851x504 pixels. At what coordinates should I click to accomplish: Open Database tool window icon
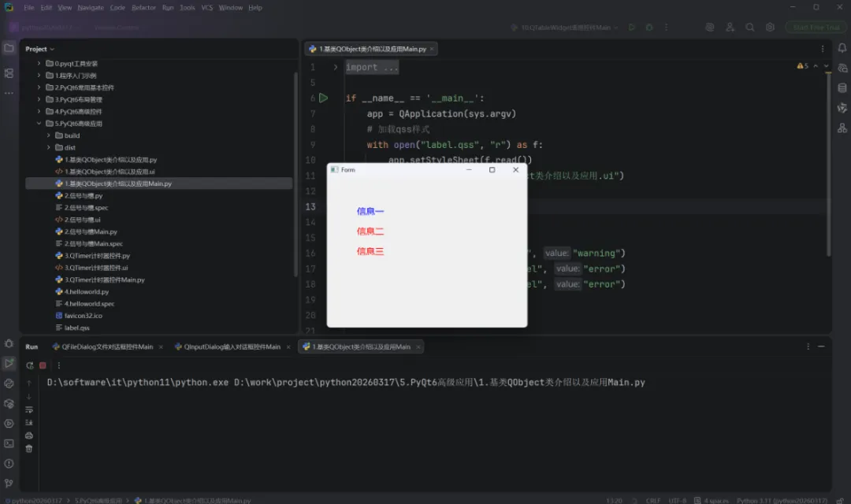[x=842, y=88]
